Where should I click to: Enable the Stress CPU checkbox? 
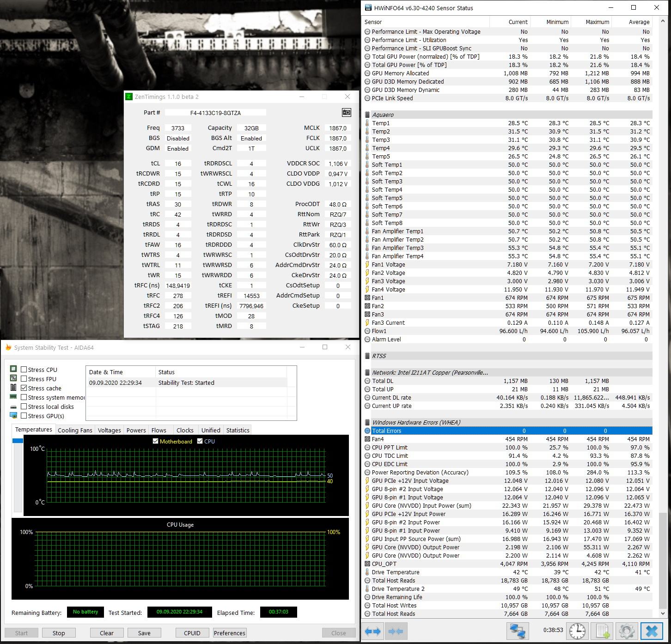point(24,370)
